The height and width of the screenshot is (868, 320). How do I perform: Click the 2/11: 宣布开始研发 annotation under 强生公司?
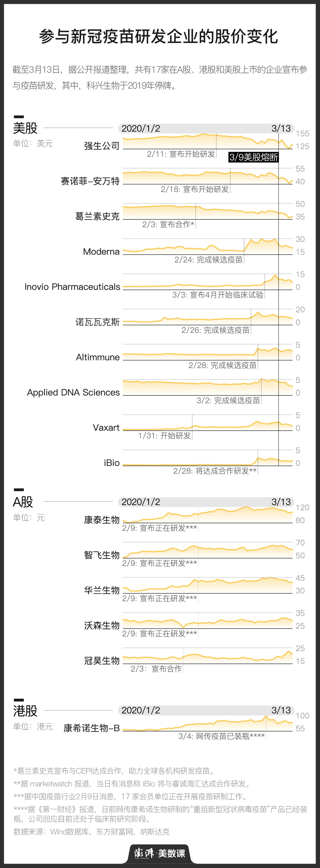point(181,154)
